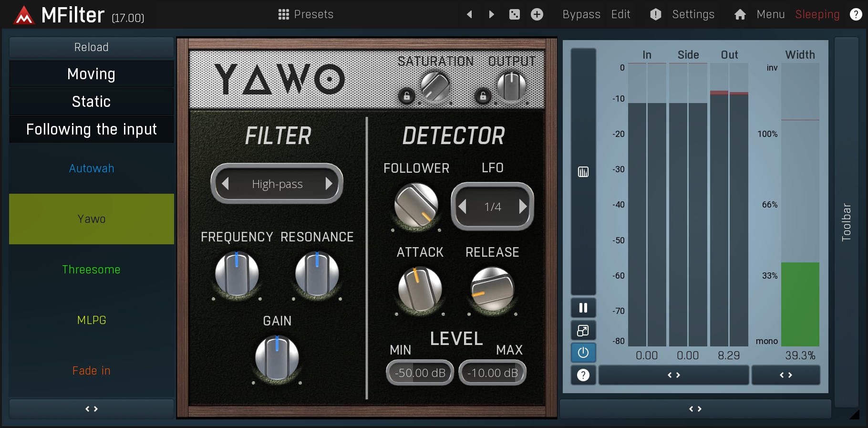Image resolution: width=868 pixels, height=428 pixels.
Task: Click the add preset plus icon
Action: tap(537, 14)
